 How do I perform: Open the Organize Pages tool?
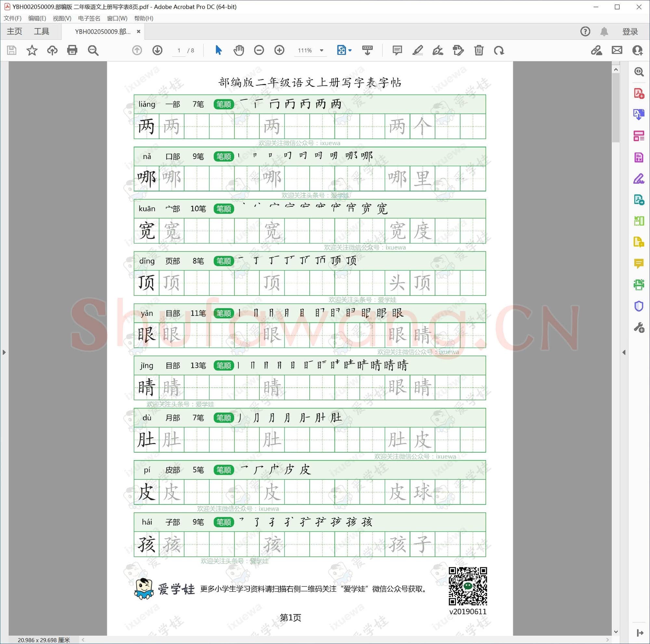point(639,136)
